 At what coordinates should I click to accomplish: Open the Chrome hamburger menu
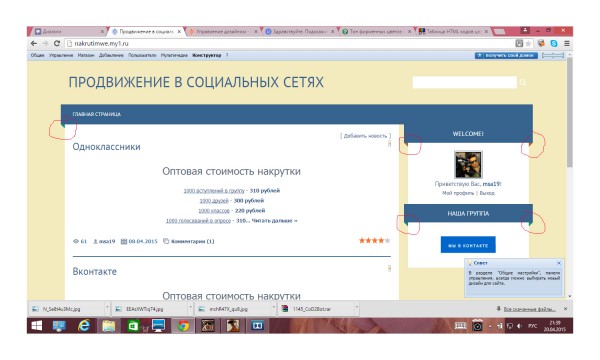click(567, 44)
